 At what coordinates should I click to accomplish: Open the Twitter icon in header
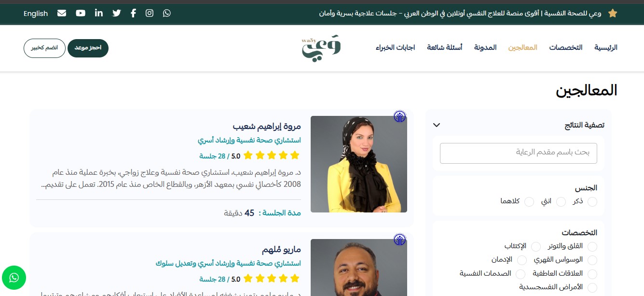pos(117,13)
